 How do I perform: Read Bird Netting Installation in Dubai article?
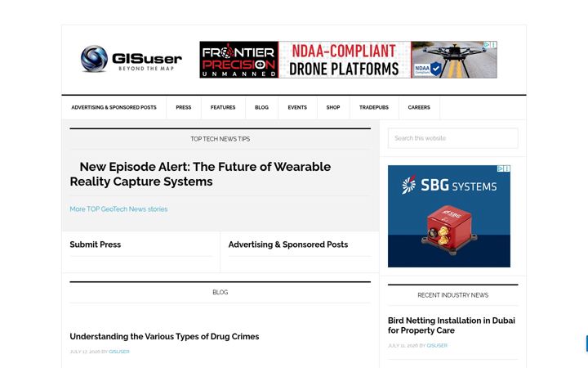452,325
